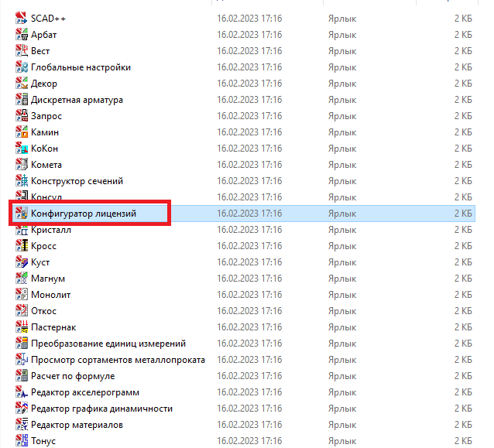Select the Арбат shortcut icon
The image size is (494, 448).
[x=22, y=35]
